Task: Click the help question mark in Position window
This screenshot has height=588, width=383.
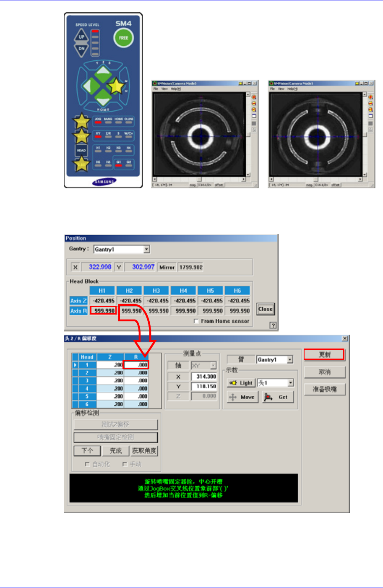Action: 273,325
